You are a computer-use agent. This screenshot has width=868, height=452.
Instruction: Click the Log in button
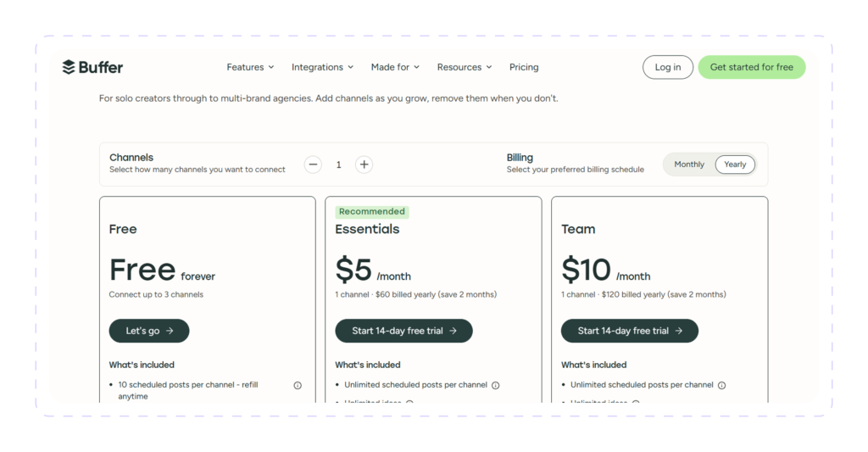point(668,67)
